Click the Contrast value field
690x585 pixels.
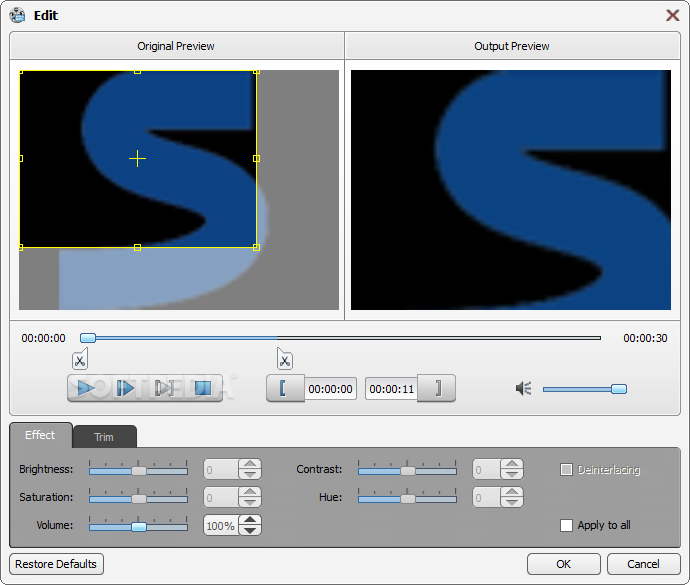[486, 469]
